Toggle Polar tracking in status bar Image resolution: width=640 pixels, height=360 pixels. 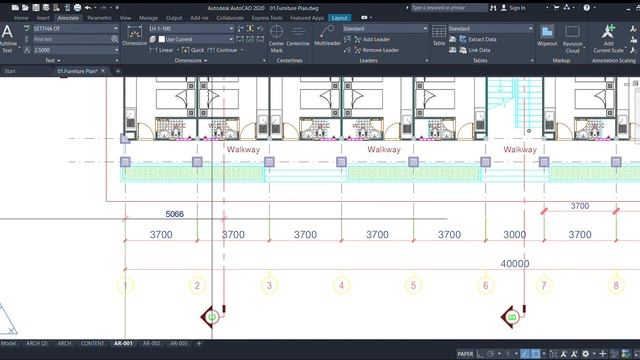[x=491, y=354]
